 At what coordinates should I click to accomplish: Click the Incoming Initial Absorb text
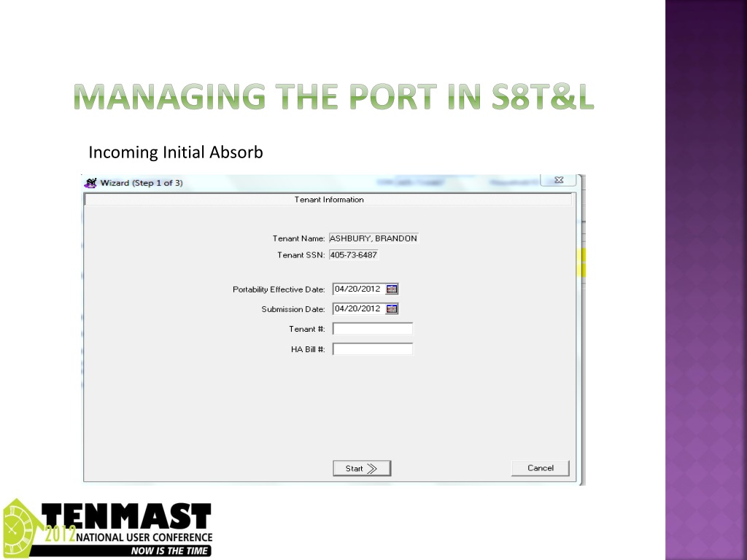[x=176, y=152]
